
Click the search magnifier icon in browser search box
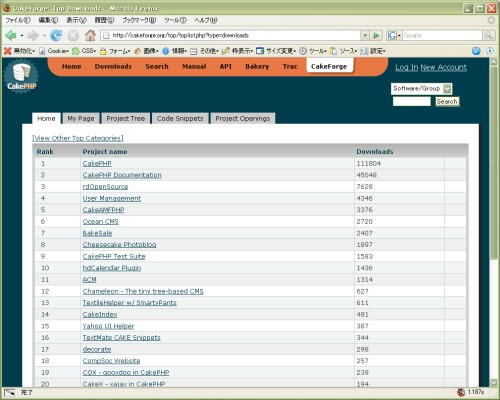tap(489, 35)
